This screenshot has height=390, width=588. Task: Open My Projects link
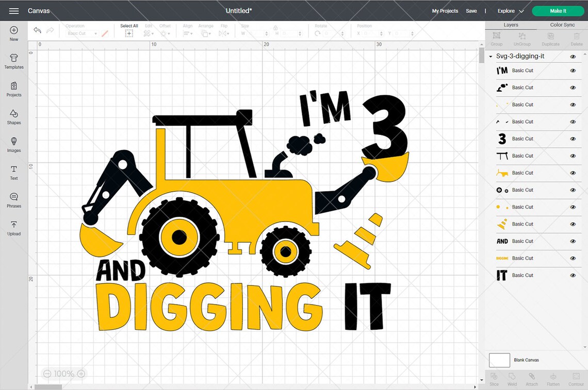click(x=445, y=10)
